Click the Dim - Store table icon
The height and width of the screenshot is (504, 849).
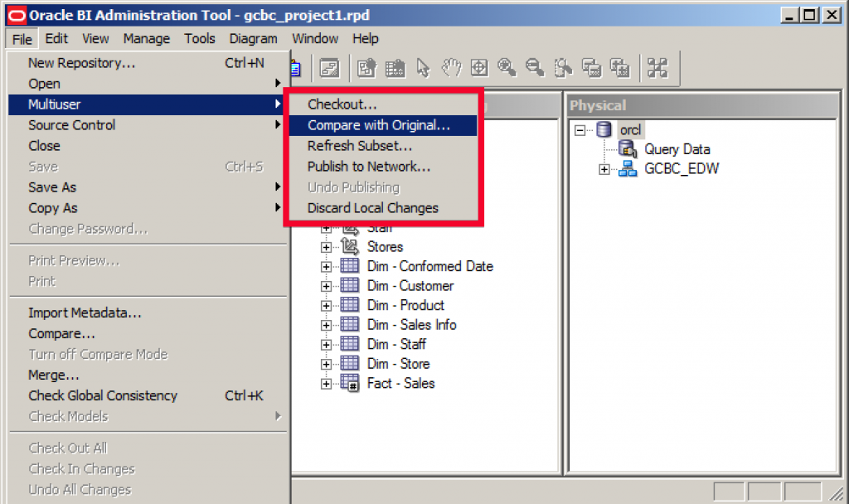coord(350,364)
